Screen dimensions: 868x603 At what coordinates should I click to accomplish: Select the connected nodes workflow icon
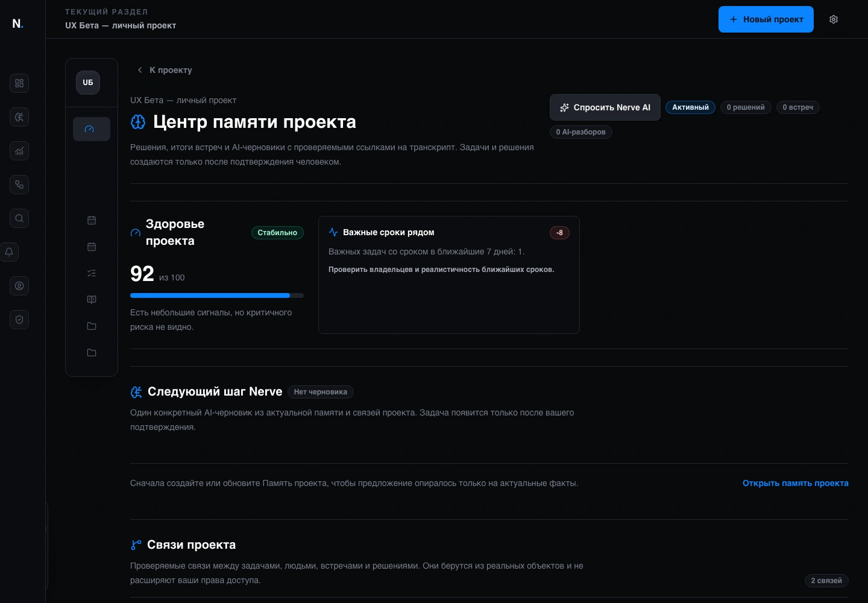tap(19, 185)
